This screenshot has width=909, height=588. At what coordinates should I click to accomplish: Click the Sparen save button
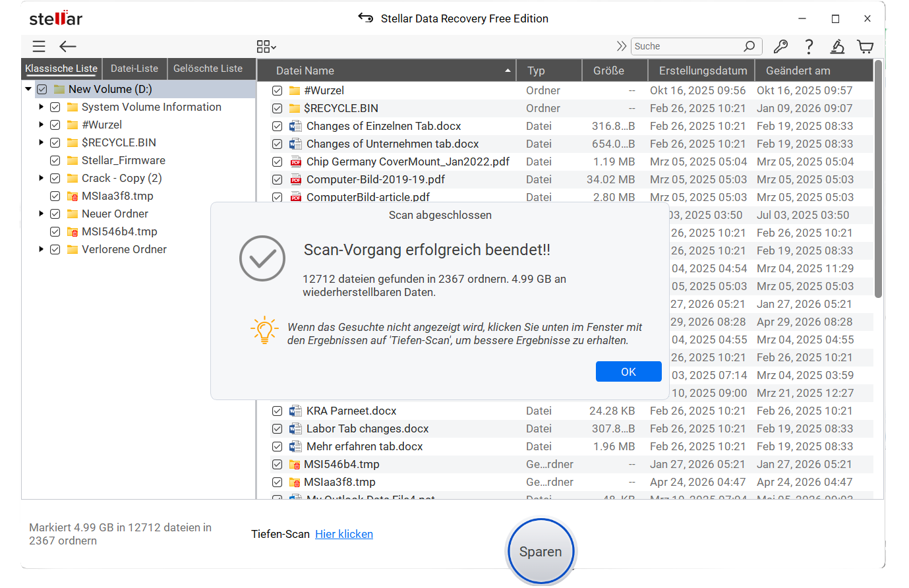(x=541, y=552)
